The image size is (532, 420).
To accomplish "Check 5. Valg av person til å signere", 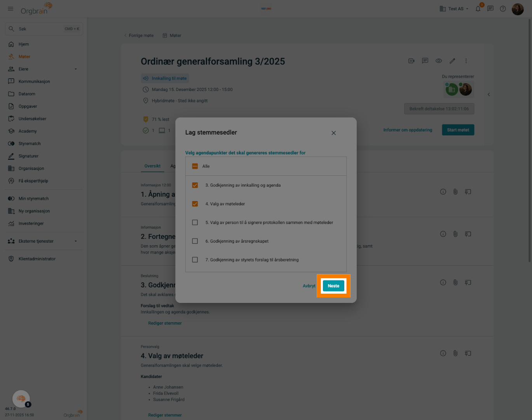I will click(195, 222).
